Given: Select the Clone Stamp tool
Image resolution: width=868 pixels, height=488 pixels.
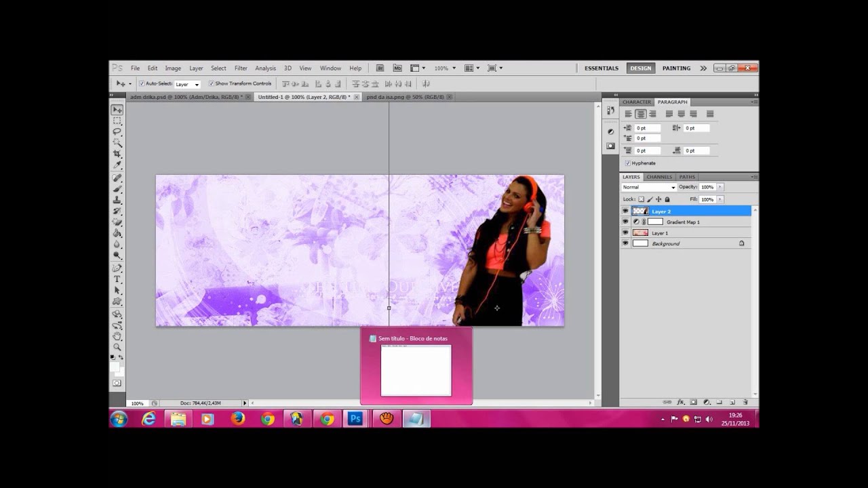Looking at the screenshot, I should point(117,199).
